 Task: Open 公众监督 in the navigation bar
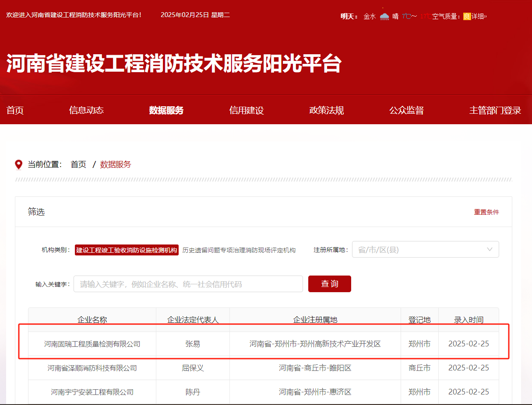click(406, 110)
